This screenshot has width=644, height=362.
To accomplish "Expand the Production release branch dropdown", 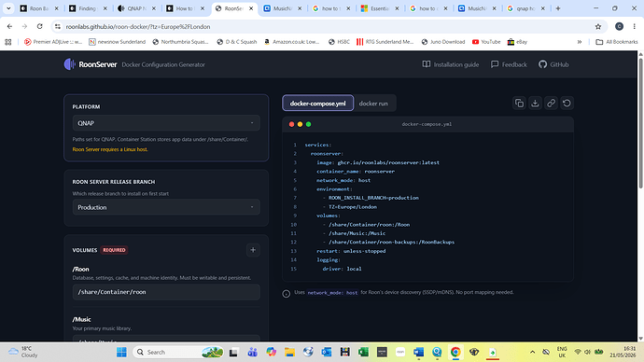I will point(166,207).
